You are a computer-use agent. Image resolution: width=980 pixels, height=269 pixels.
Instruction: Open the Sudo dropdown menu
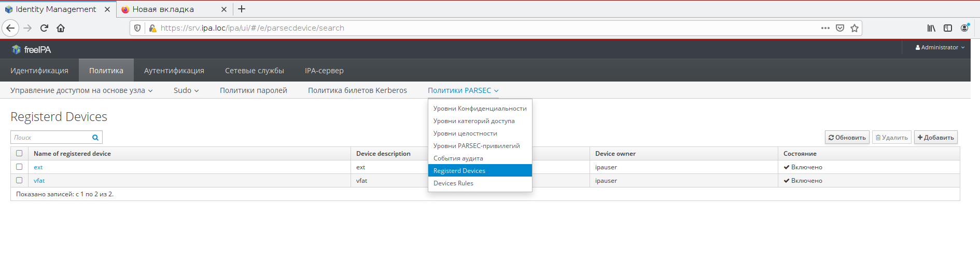pyautogui.click(x=186, y=90)
